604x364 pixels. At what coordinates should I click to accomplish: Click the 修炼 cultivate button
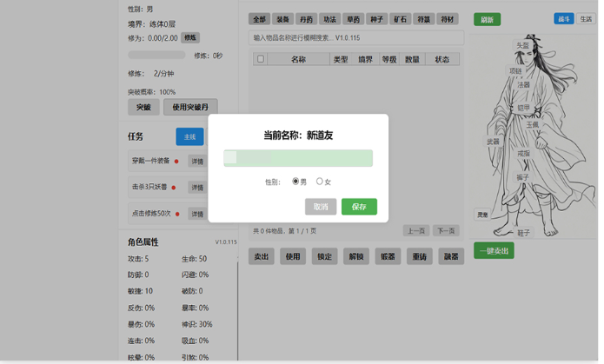[x=190, y=37]
